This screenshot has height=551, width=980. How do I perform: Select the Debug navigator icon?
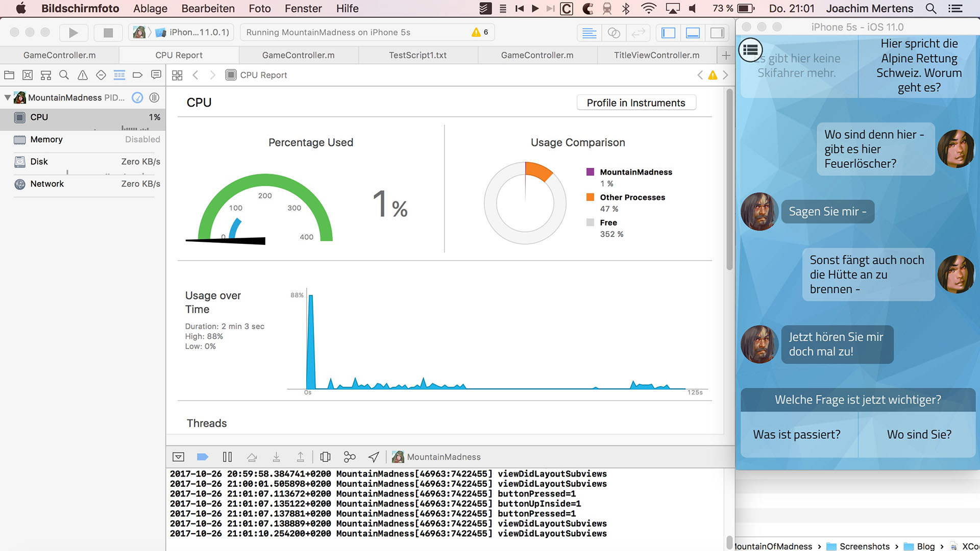119,76
